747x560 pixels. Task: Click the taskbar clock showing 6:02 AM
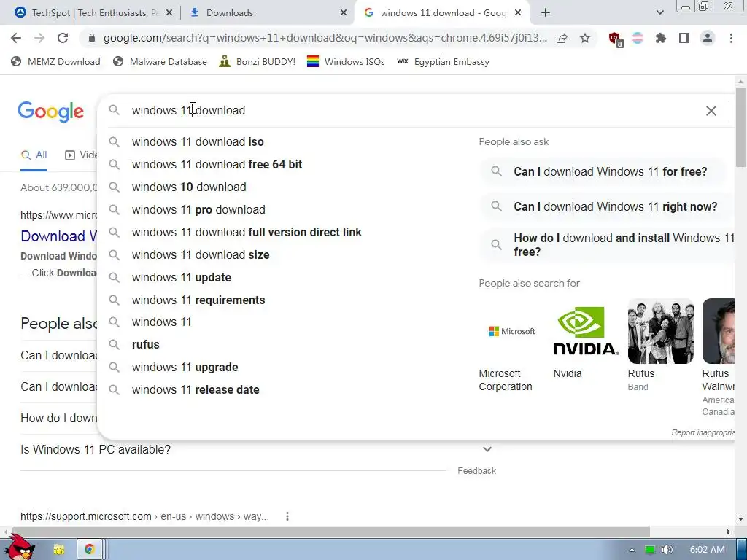pyautogui.click(x=707, y=550)
